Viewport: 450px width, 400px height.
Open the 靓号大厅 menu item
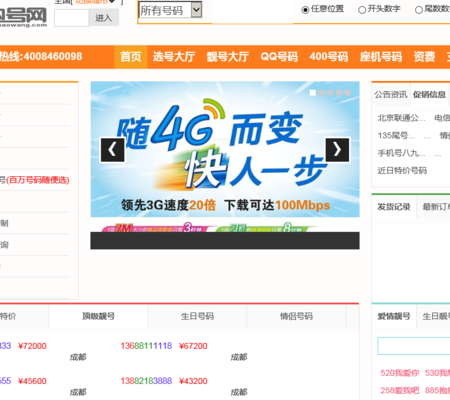click(228, 57)
